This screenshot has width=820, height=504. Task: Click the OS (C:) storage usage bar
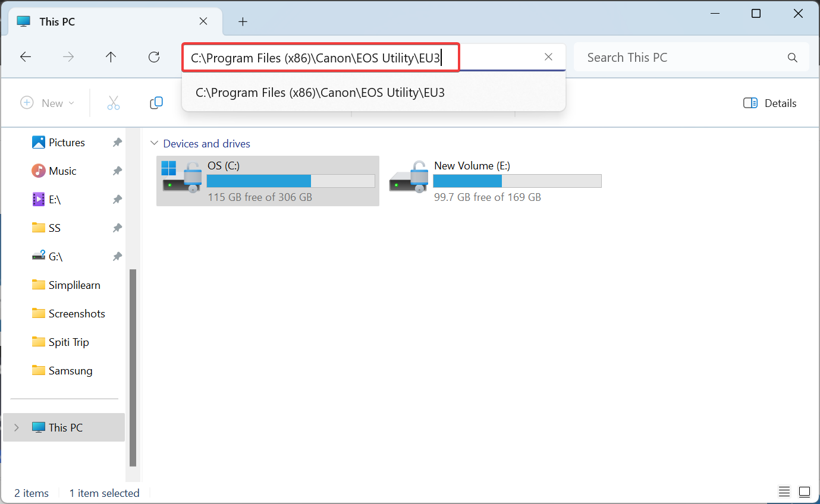[291, 181]
